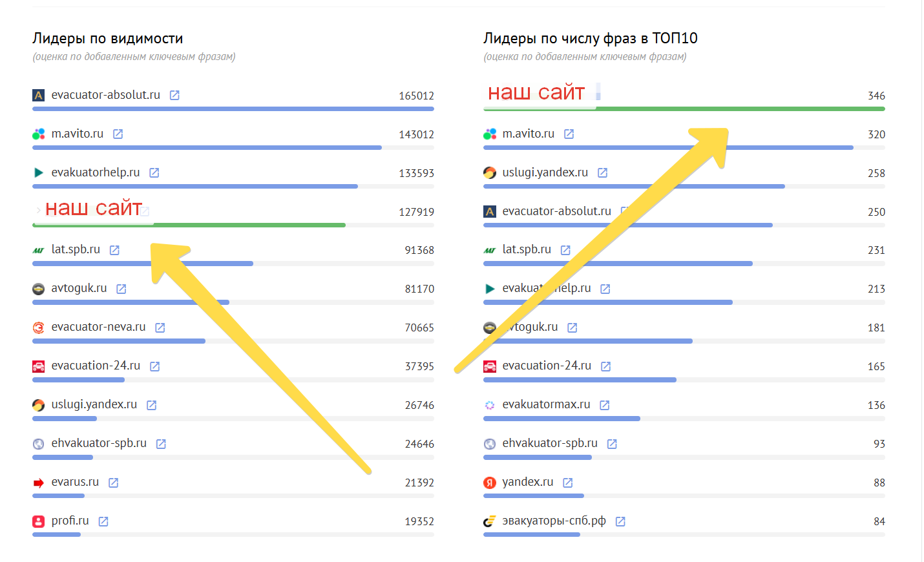Image resolution: width=924 pixels, height=562 pixels.
Task: Click external link icon next to profi.ru
Action: click(103, 521)
